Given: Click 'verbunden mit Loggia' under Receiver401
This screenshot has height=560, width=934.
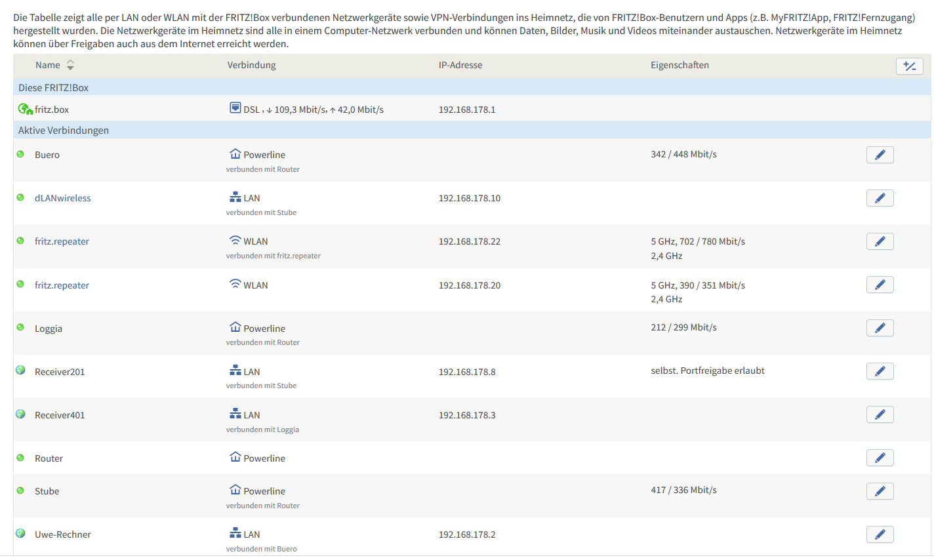Looking at the screenshot, I should 262,430.
